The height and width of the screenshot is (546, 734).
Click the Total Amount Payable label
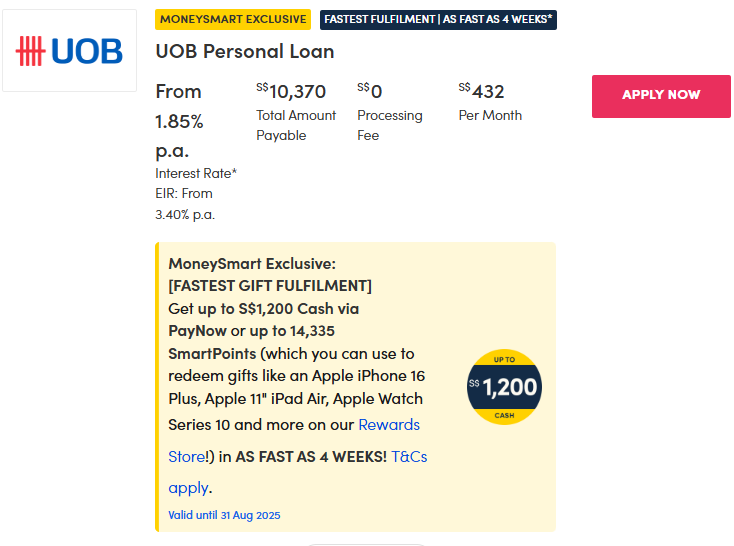point(296,125)
